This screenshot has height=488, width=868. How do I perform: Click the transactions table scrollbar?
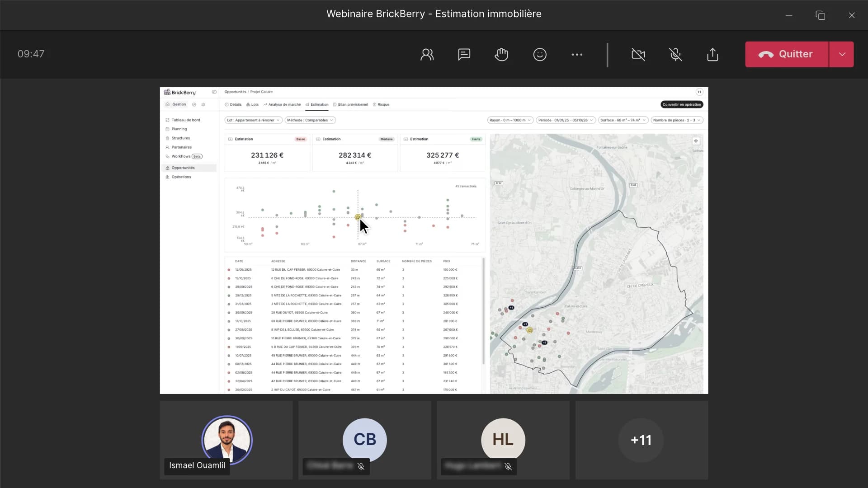pyautogui.click(x=483, y=311)
